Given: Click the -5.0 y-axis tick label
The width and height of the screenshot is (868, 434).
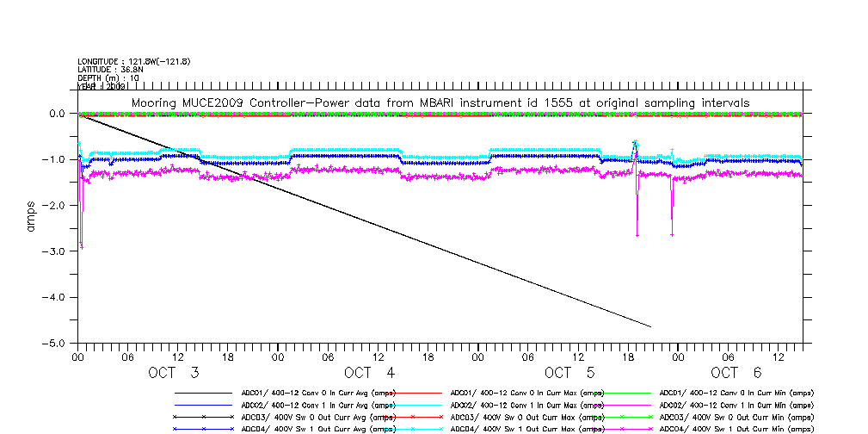Looking at the screenshot, I should 55,343.
